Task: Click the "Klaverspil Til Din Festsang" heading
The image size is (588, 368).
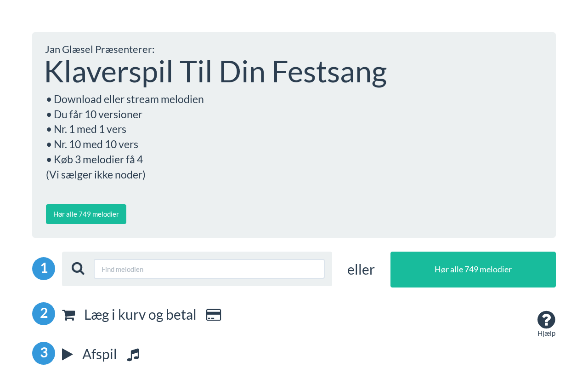Action: (215, 72)
